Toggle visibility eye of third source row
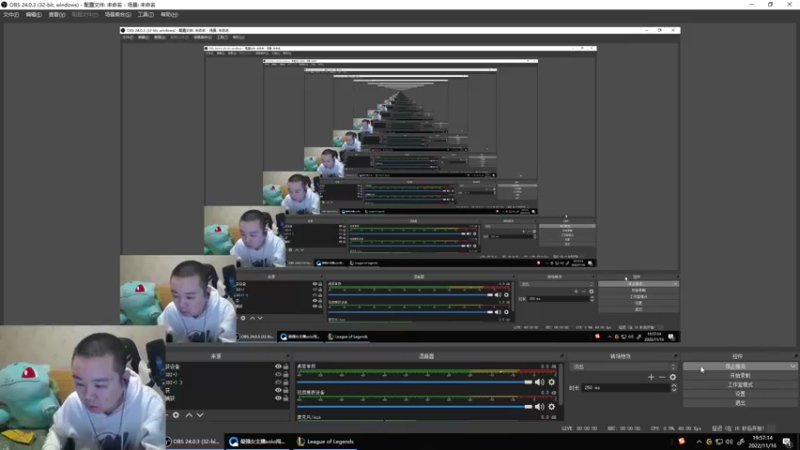800x450 pixels. pyautogui.click(x=278, y=382)
